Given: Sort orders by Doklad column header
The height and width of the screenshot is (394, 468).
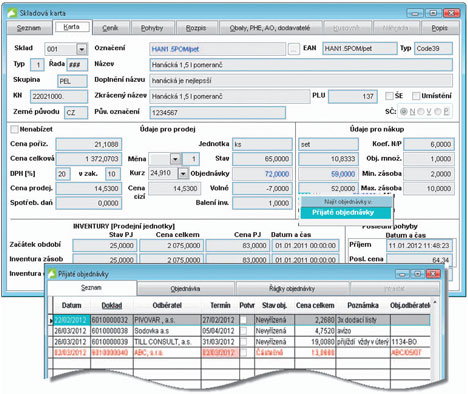Looking at the screenshot, I should [112, 305].
